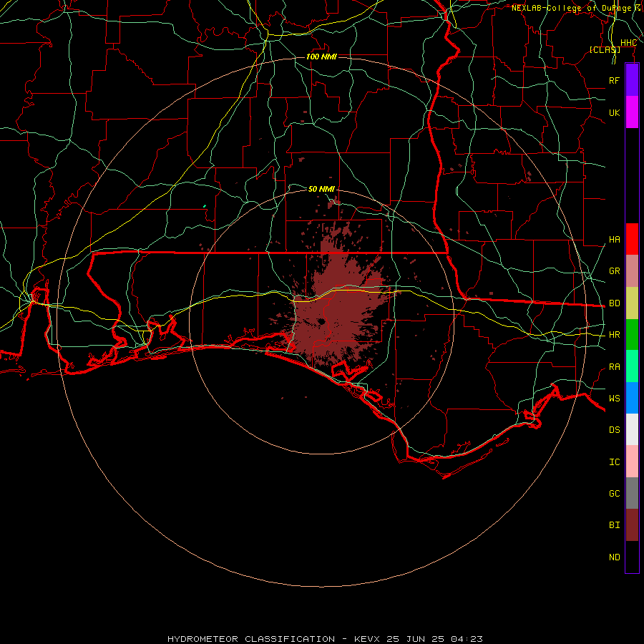Click the "WS" legend label
This screenshot has height=644, width=644.
pos(615,398)
